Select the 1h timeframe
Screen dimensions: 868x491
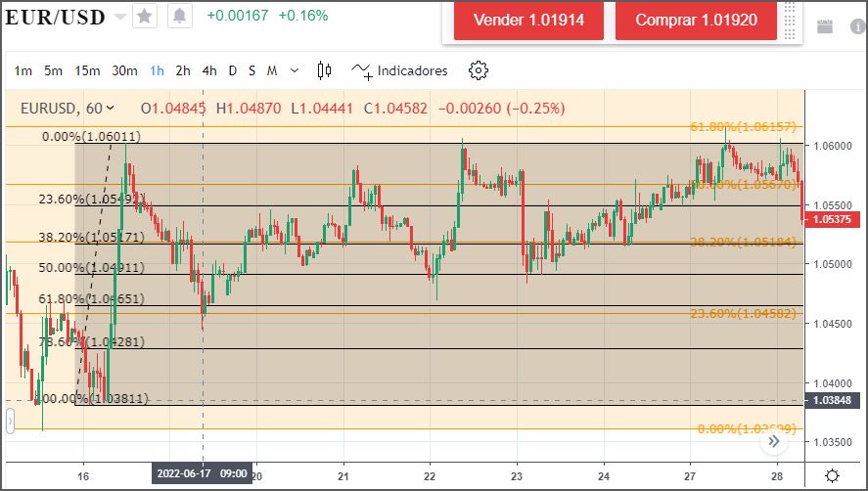157,70
